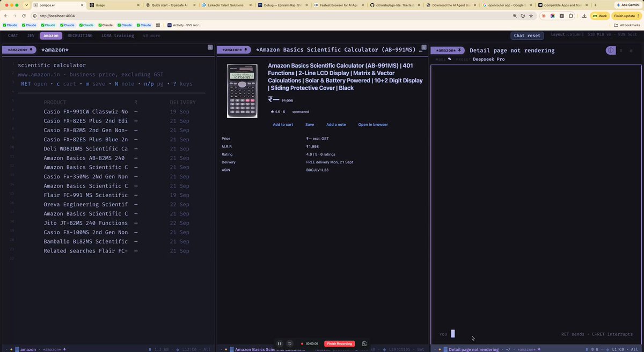Click the small square icon atop the amazon list pane
The width and height of the screenshot is (644, 352).
tap(210, 47)
